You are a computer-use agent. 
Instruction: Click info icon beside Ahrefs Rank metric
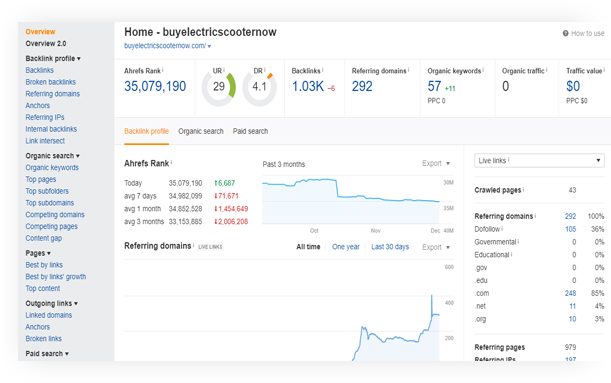[163, 70]
